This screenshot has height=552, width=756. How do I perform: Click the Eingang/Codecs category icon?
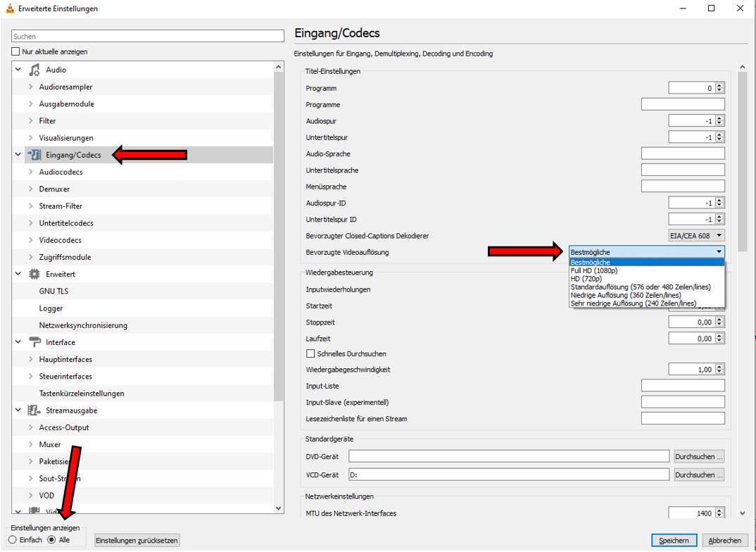tap(34, 155)
